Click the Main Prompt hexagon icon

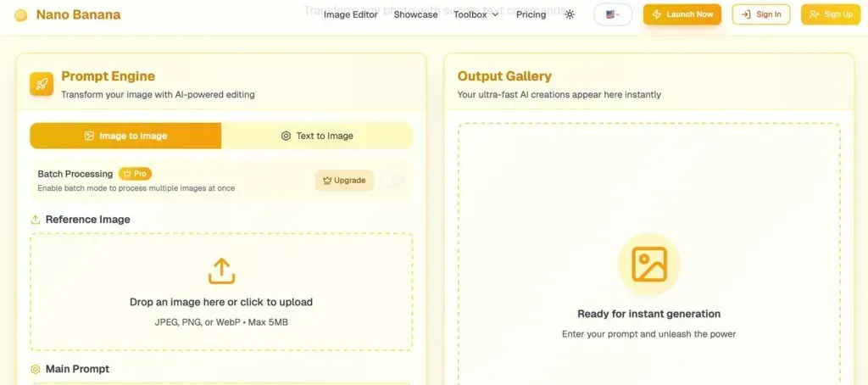point(36,370)
